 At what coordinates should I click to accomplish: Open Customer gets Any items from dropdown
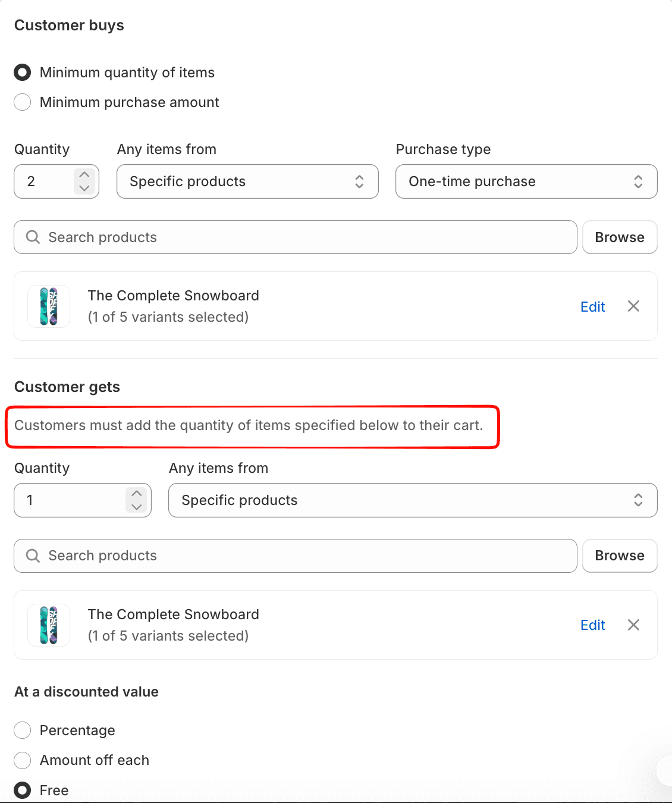click(x=413, y=500)
